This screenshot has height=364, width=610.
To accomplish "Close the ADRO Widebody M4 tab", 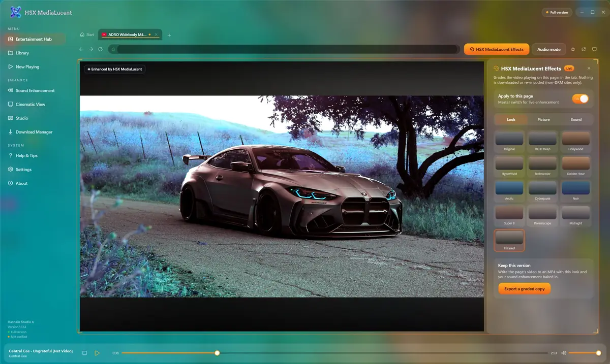I will [x=156, y=35].
